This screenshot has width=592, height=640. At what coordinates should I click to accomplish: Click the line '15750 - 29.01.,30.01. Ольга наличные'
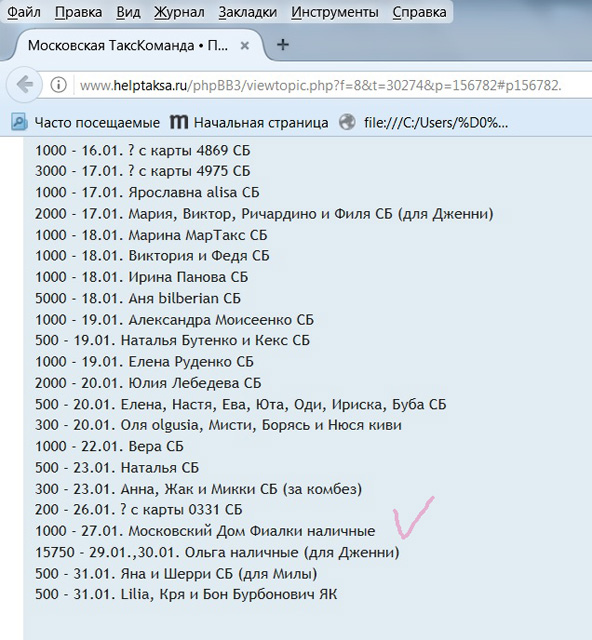point(217,553)
